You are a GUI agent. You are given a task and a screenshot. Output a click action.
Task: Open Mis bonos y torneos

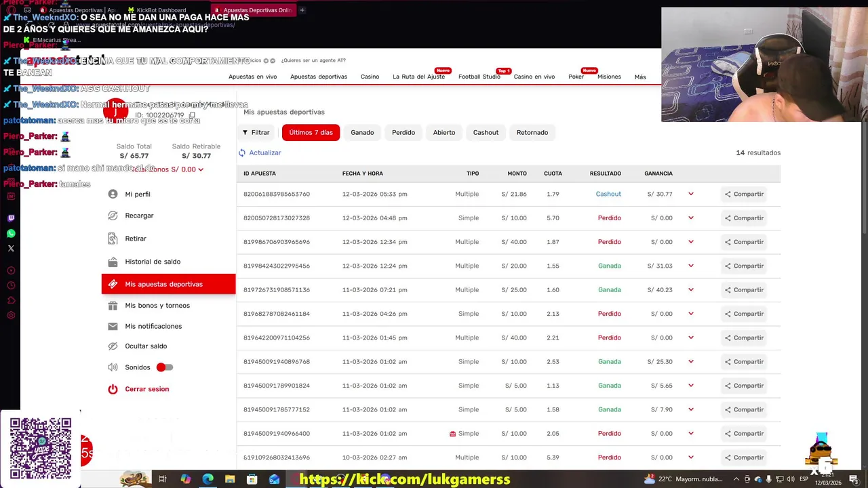(157, 306)
